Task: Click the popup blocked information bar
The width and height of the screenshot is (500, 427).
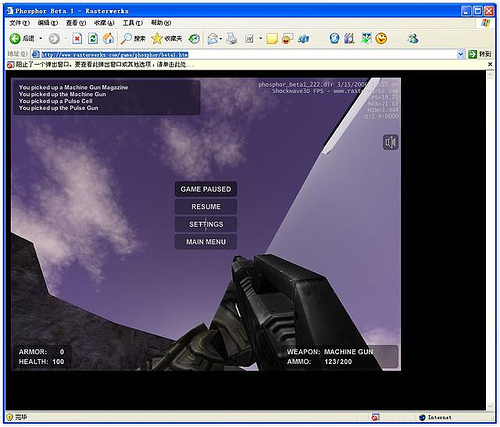Action: pyautogui.click(x=247, y=65)
